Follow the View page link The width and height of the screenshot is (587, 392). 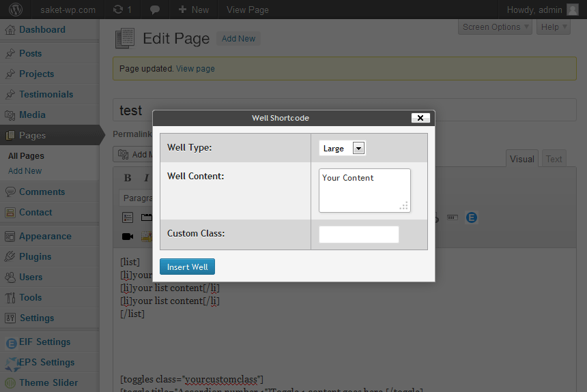click(195, 69)
